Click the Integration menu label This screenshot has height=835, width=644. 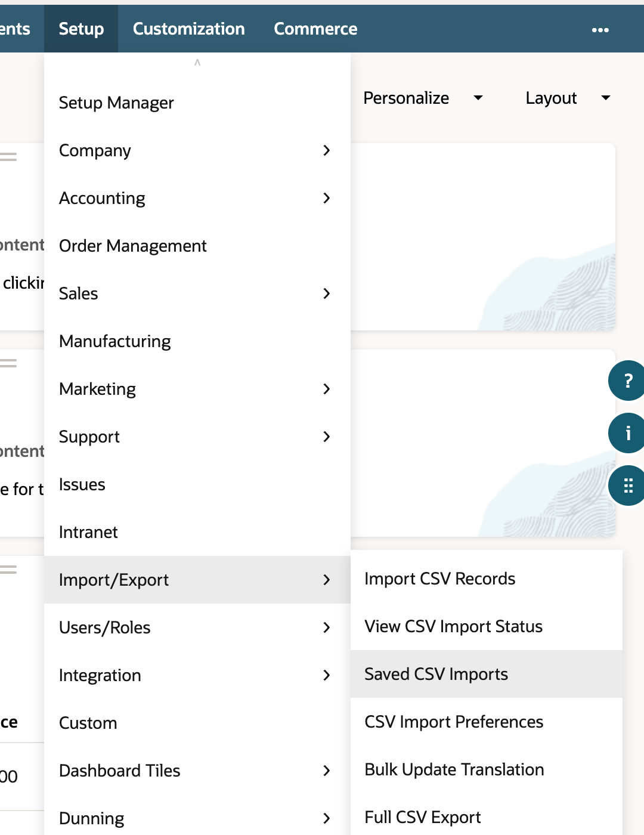pos(100,676)
